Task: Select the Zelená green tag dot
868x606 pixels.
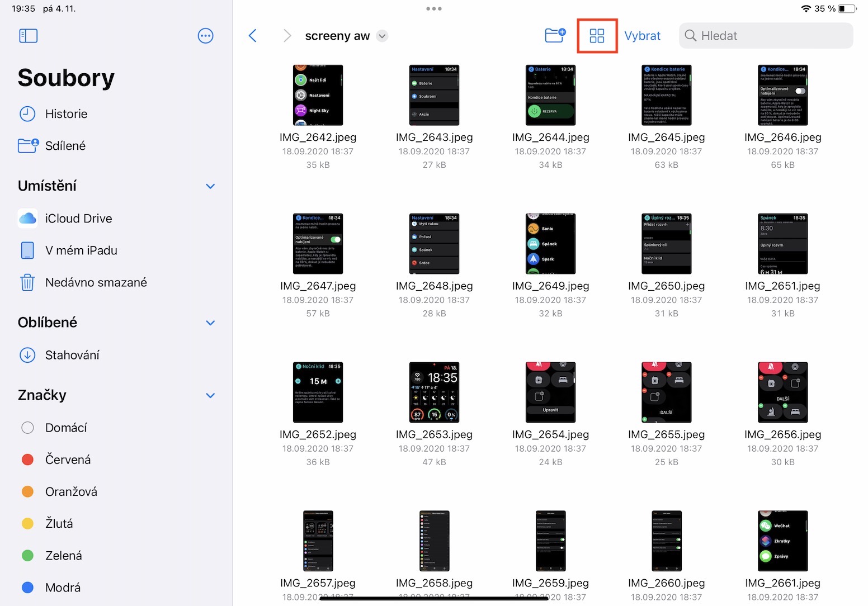Action: (27, 556)
